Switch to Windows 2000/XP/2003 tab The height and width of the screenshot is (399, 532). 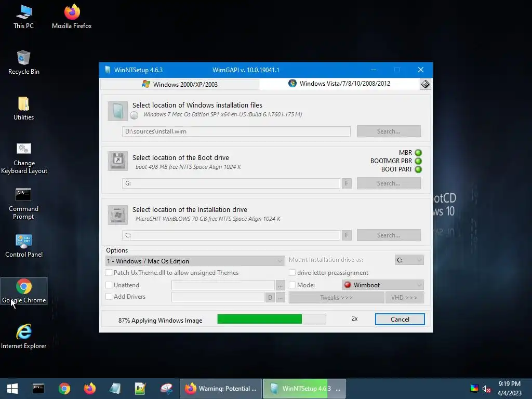(180, 85)
